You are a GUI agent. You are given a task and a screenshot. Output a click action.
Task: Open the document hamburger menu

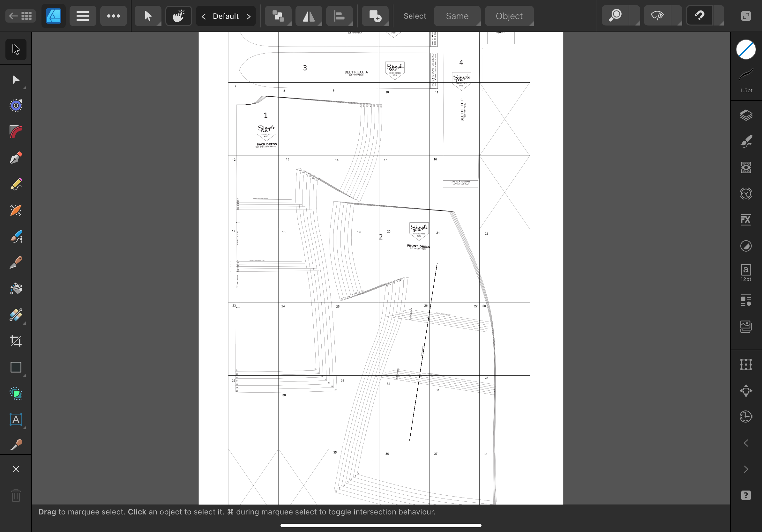[83, 16]
